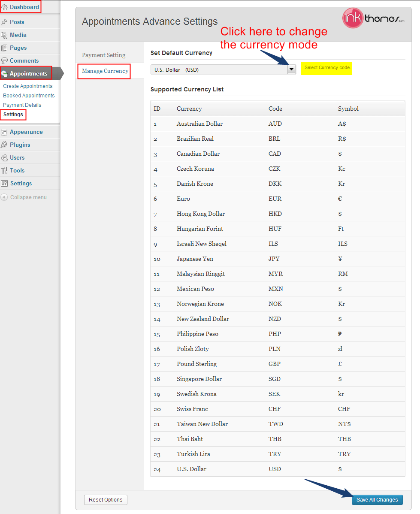The image size is (420, 514).
Task: Open Settings under Appointments submenu
Action: coord(13,115)
